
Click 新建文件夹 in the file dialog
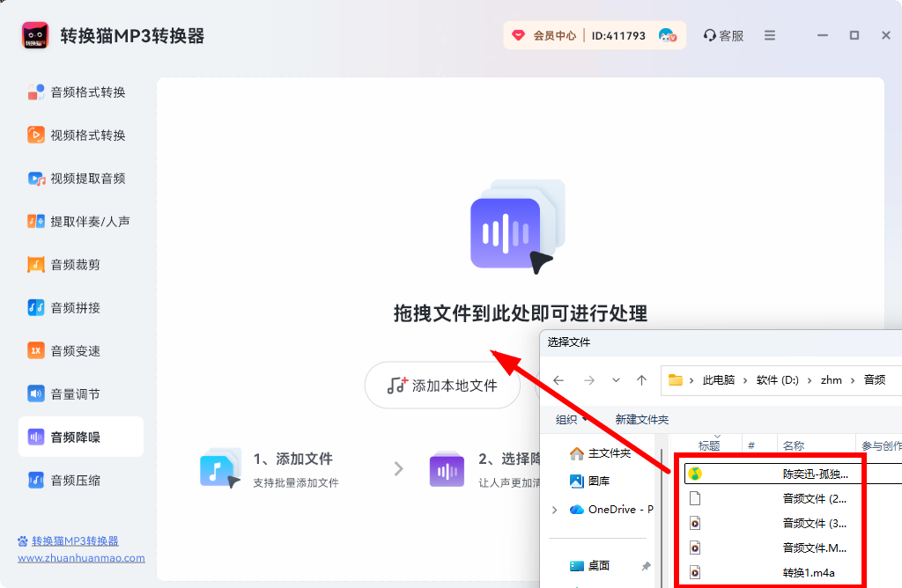tap(642, 420)
